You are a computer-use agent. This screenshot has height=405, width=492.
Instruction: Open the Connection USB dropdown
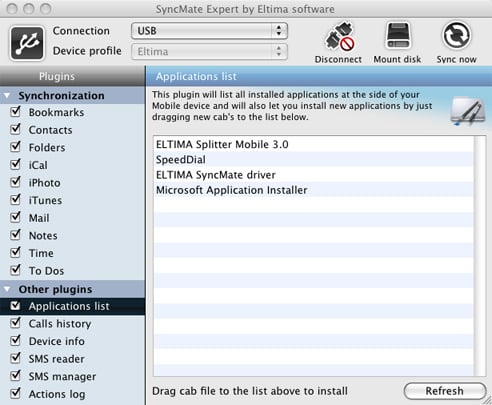[x=209, y=31]
